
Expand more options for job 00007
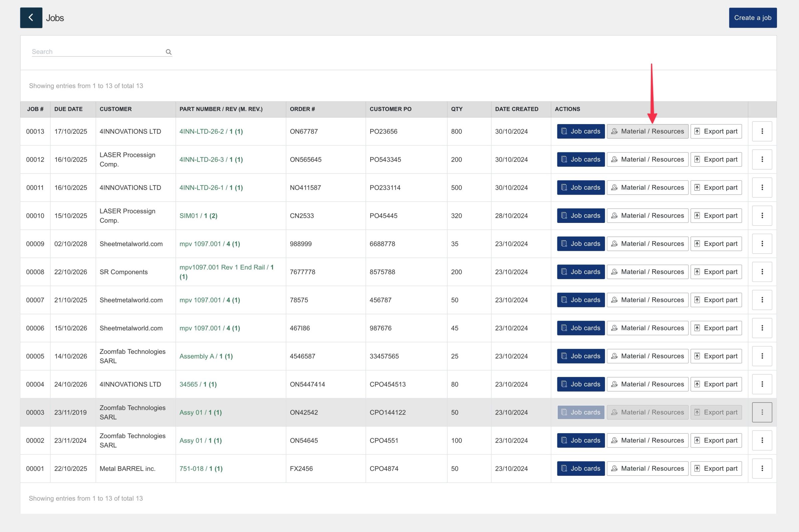762,299
